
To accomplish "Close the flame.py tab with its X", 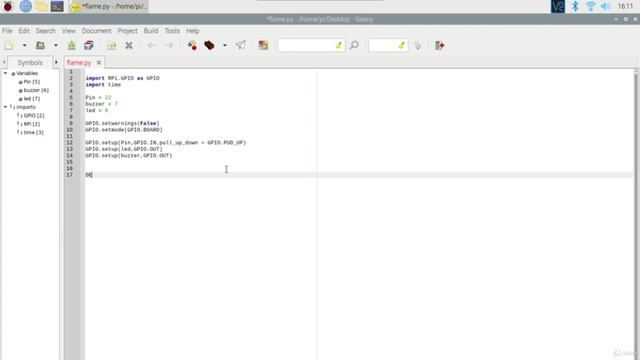I will pyautogui.click(x=99, y=62).
